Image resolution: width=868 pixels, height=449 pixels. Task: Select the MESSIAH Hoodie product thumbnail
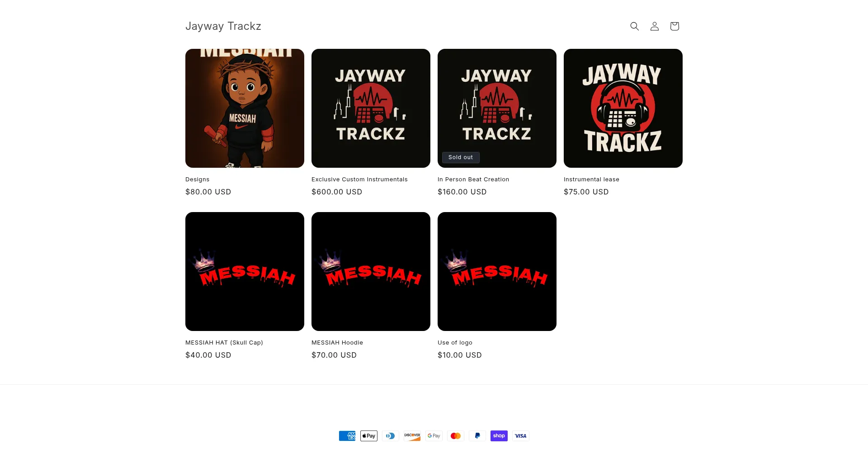point(371,271)
